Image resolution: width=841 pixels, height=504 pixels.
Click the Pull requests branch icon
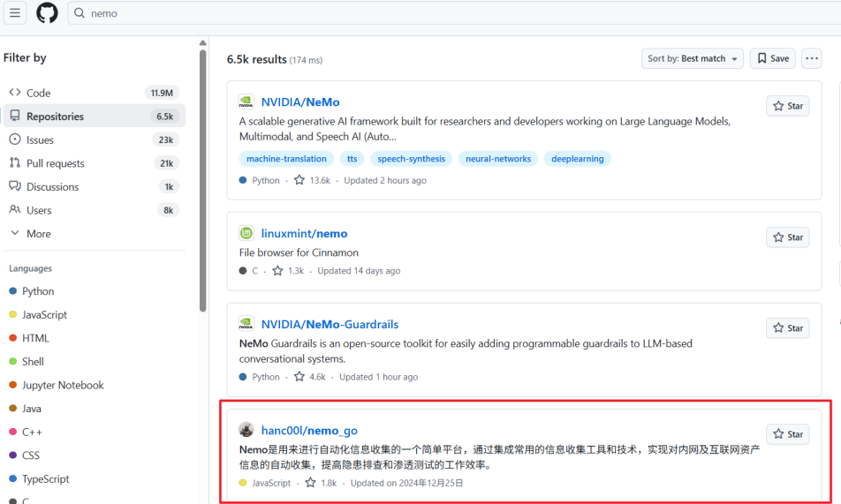[x=15, y=163]
